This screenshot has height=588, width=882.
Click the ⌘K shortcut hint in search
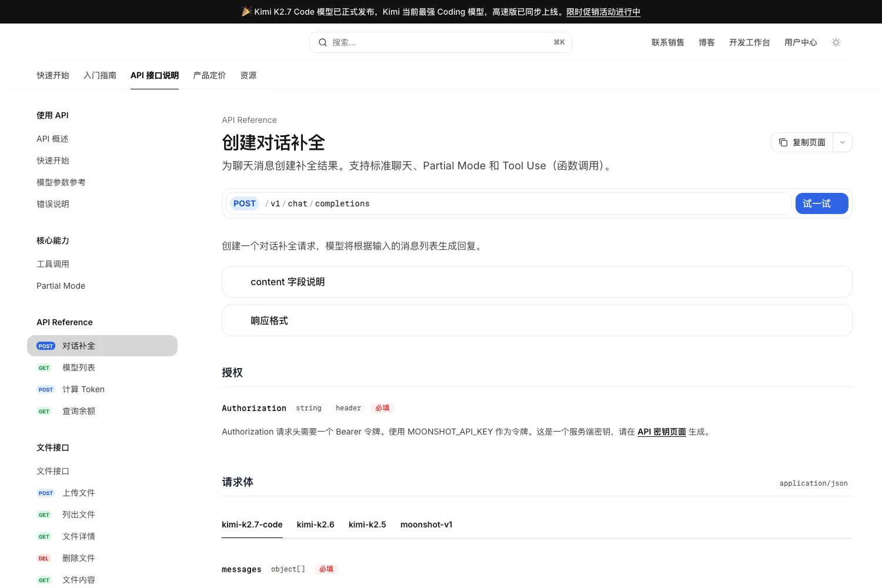(559, 42)
